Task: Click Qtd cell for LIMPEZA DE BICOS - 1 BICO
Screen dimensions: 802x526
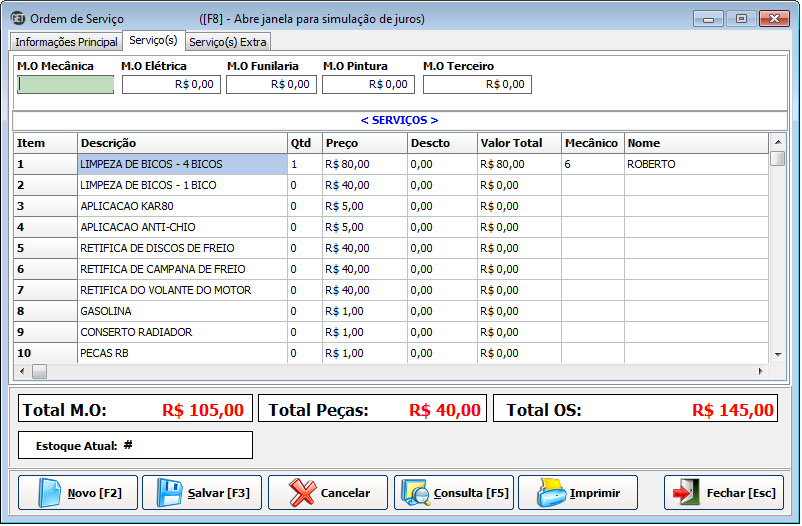Action: [304, 185]
